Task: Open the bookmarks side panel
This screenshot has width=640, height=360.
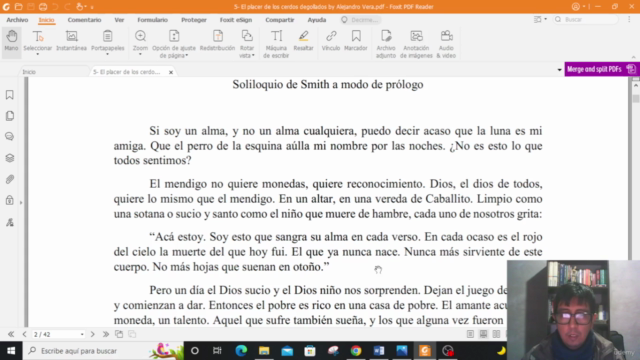Action: tap(9, 95)
